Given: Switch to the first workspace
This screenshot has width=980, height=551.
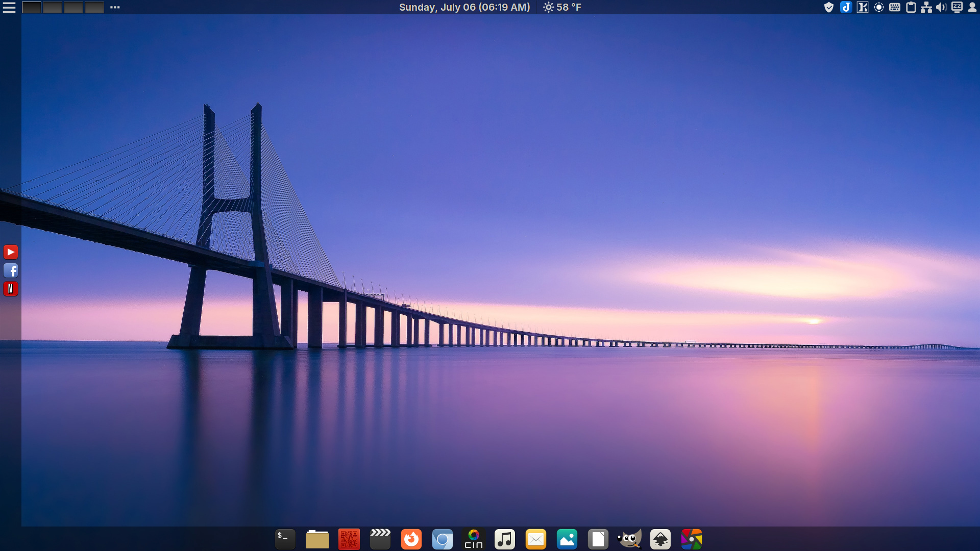Looking at the screenshot, I should click(32, 7).
